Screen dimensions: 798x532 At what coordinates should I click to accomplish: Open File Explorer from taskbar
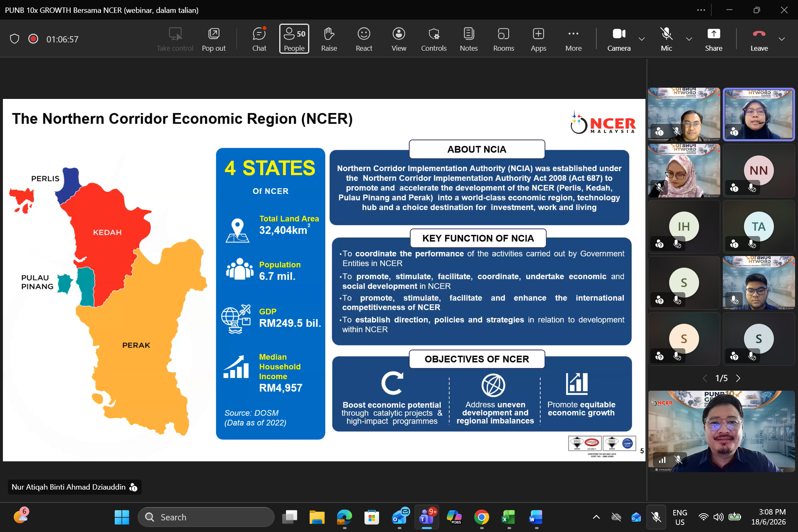[317, 517]
